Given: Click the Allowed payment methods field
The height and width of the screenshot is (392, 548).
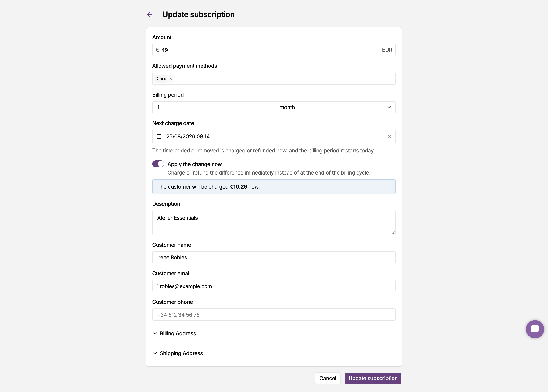Looking at the screenshot, I should [274, 79].
